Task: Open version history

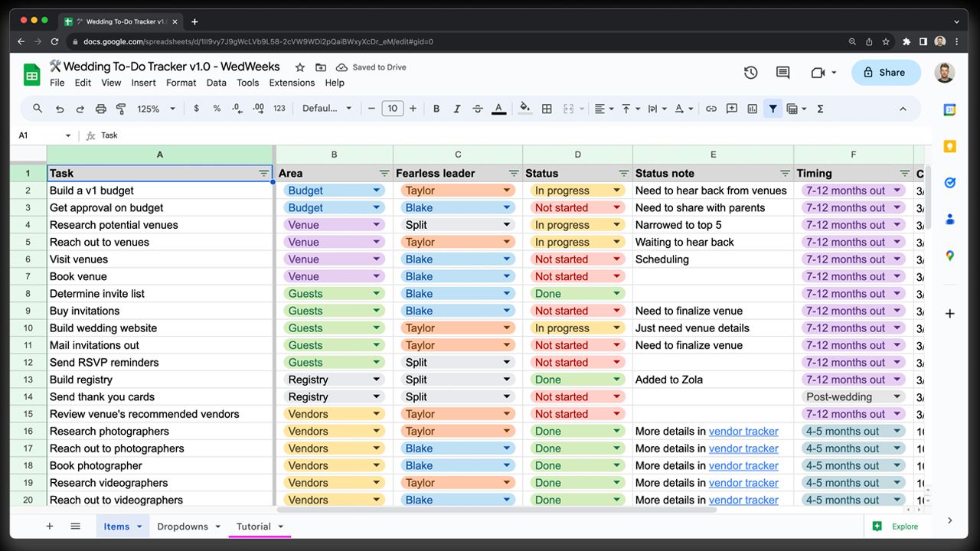Action: [x=750, y=72]
